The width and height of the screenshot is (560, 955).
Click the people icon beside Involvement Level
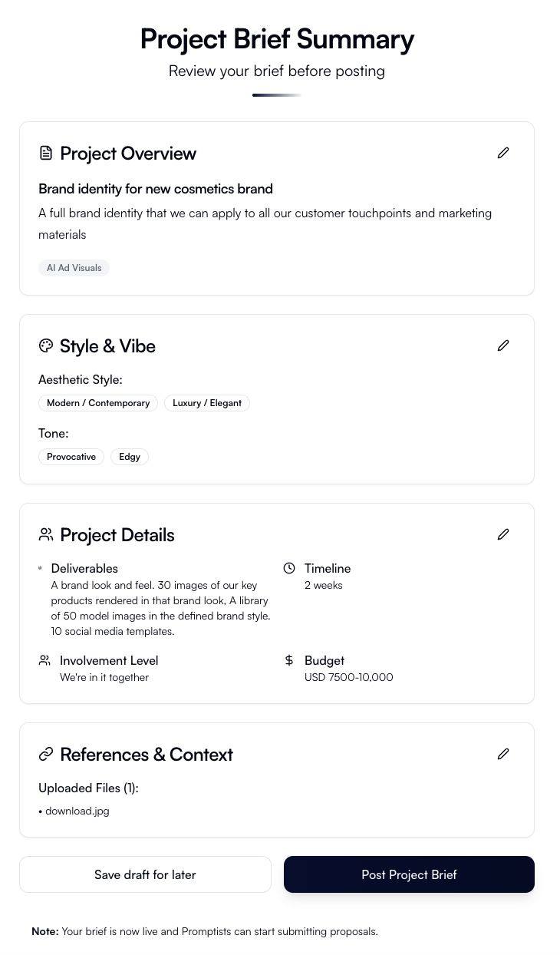44,660
